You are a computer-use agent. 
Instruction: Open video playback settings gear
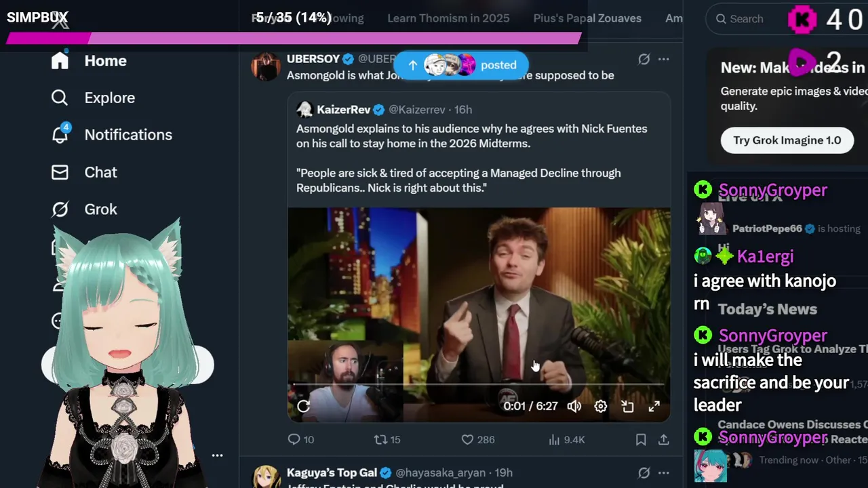(x=601, y=406)
